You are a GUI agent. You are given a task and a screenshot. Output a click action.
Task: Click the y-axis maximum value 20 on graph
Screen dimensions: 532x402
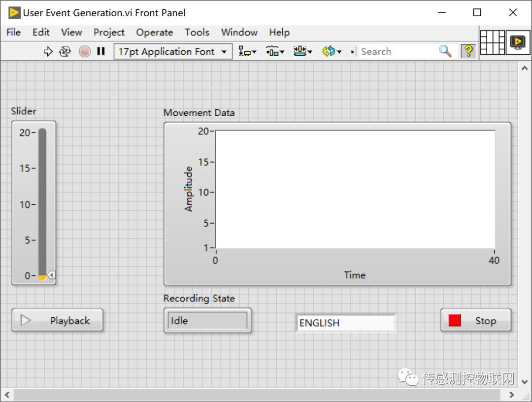[x=203, y=131]
